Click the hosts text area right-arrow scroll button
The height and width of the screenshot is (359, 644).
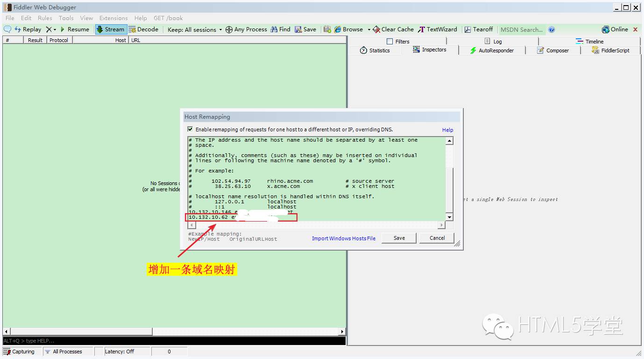tap(442, 225)
